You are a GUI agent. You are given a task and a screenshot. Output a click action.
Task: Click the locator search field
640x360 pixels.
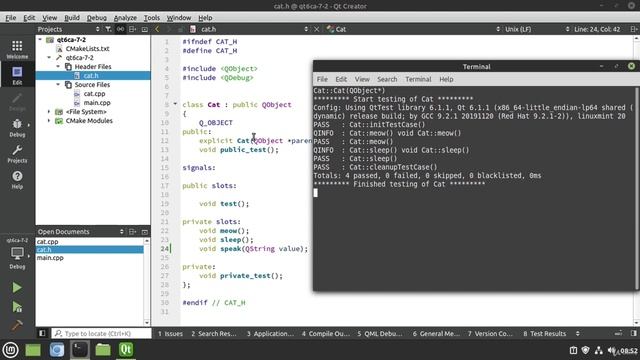tap(101, 333)
